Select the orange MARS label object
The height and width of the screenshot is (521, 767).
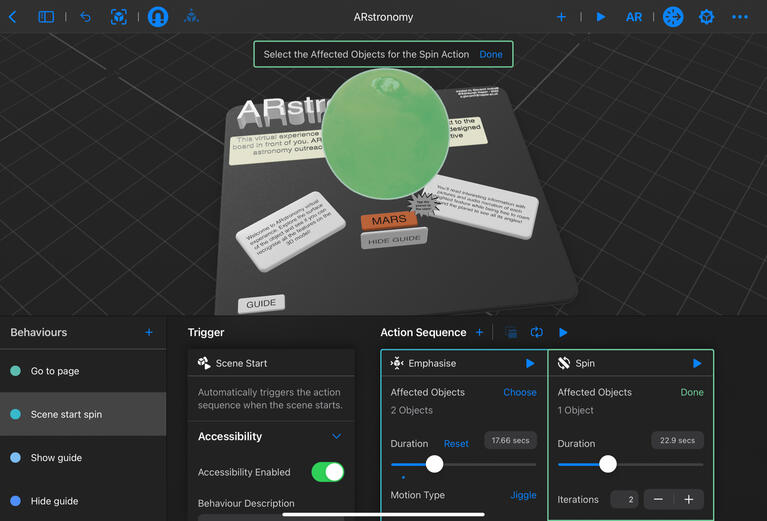click(389, 220)
